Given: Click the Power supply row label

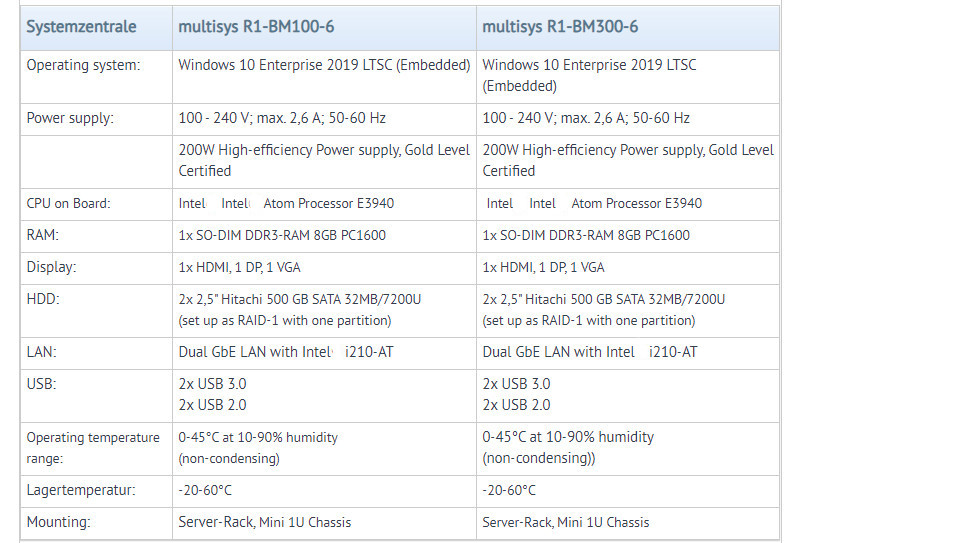Looking at the screenshot, I should pos(70,118).
